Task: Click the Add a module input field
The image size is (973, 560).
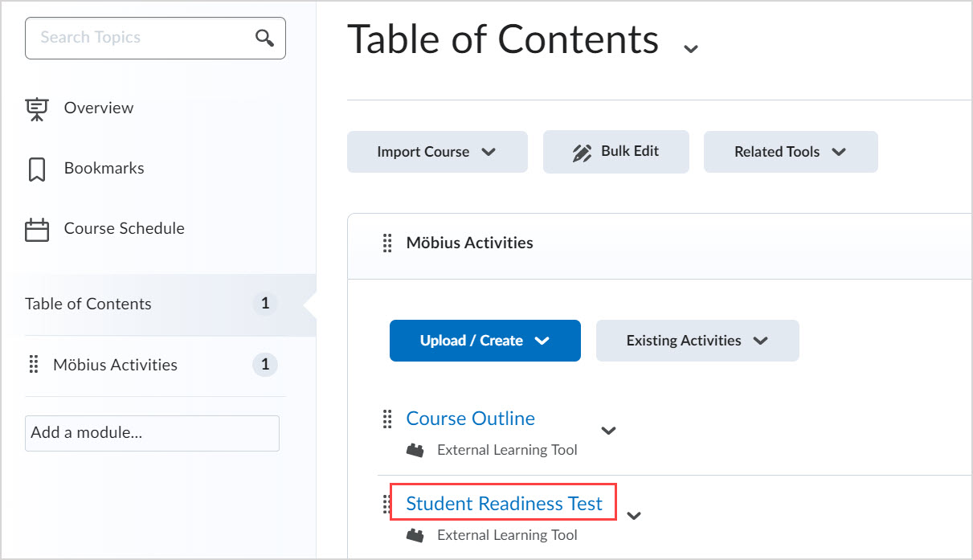Action: pos(152,433)
